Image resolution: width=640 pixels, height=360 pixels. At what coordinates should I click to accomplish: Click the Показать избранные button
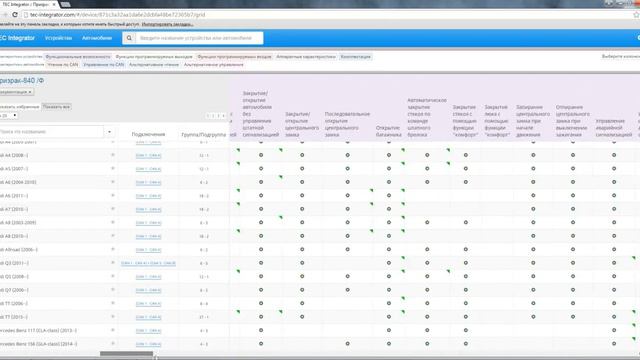(20, 107)
